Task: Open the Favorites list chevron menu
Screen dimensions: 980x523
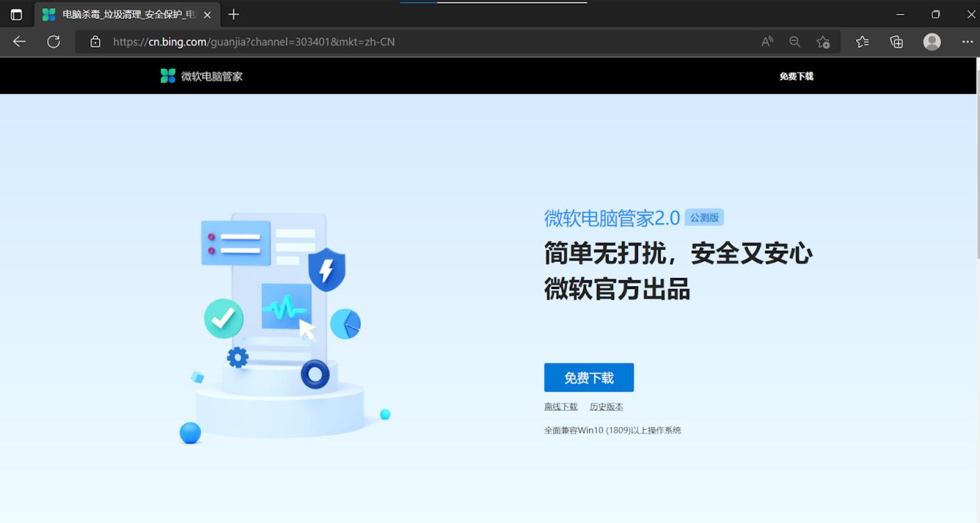Action: (x=862, y=42)
